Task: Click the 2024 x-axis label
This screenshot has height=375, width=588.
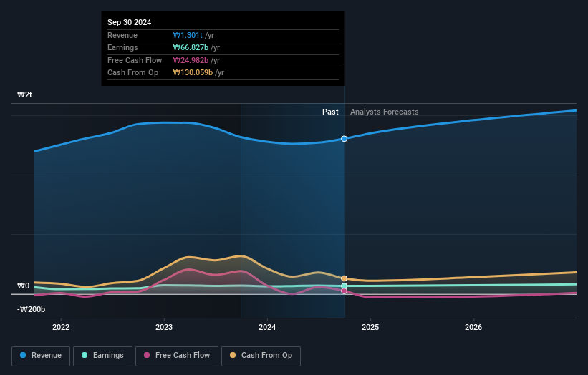Action: [x=267, y=327]
